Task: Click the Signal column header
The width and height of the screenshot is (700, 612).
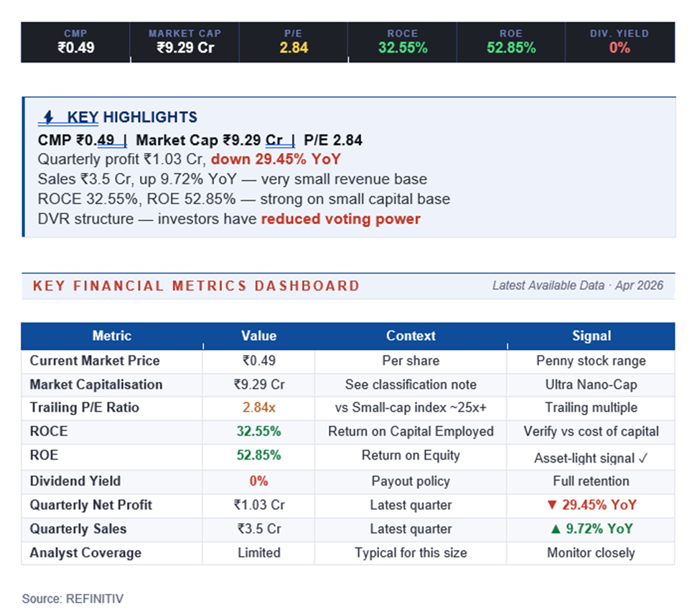Action: 591,335
